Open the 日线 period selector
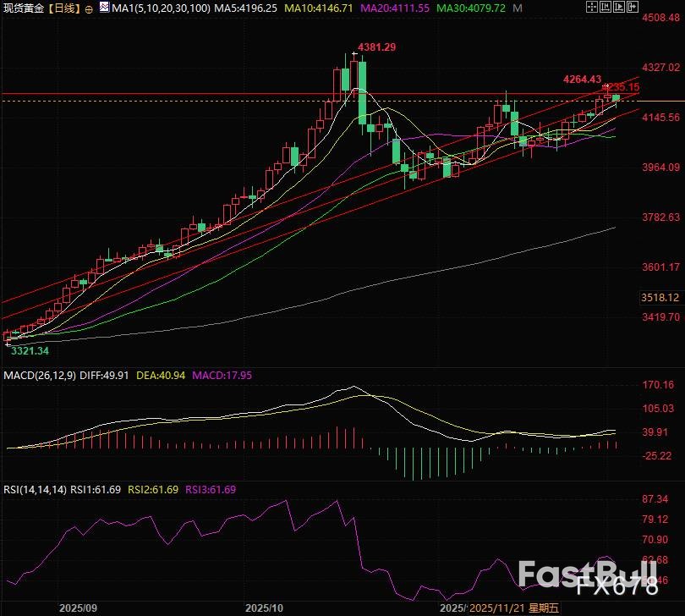Screen dimensions: 685x616 click(x=64, y=8)
